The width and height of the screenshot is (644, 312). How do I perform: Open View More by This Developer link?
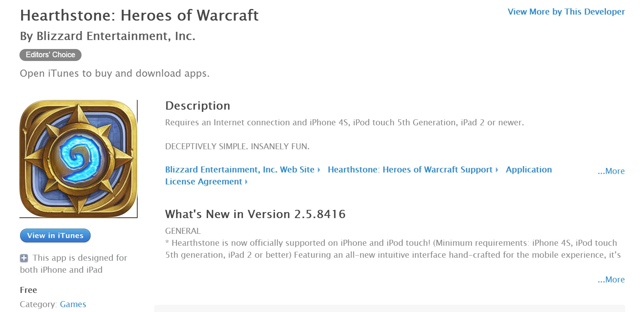click(566, 12)
